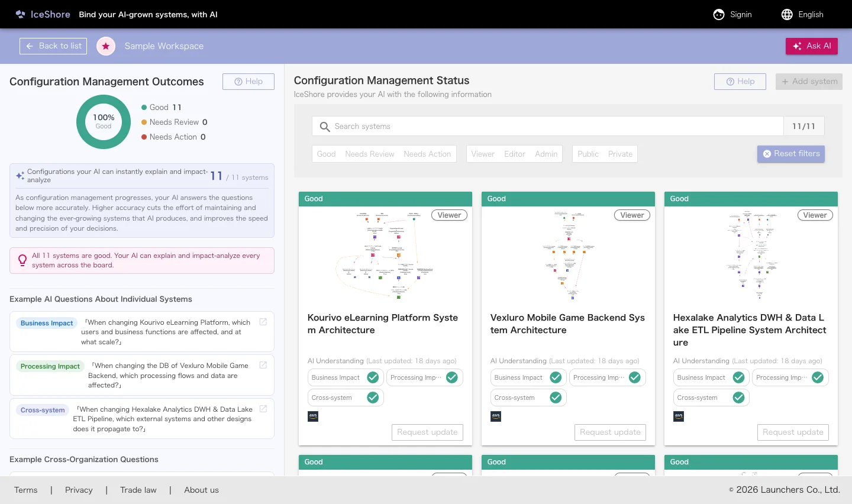
Task: Click the star workspace icon
Action: point(106,46)
